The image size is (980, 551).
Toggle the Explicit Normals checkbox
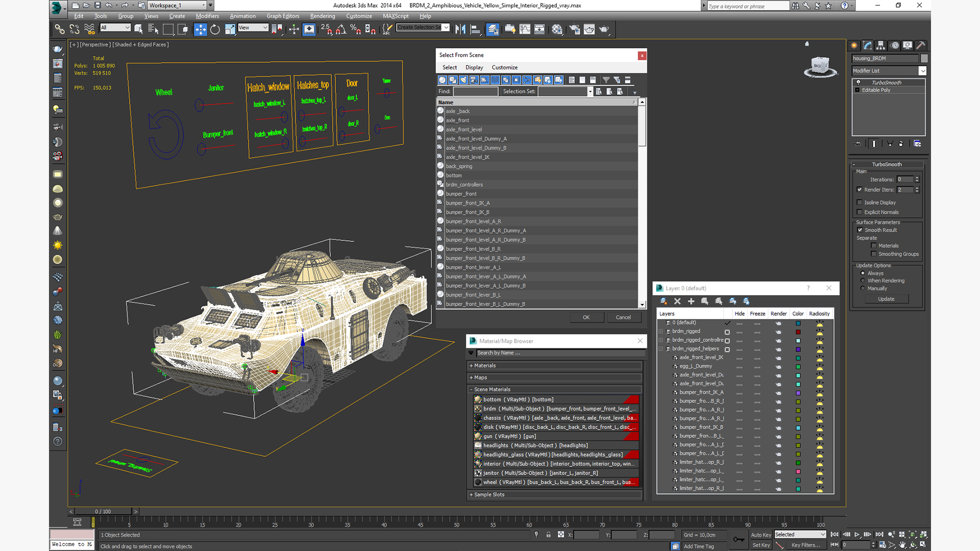click(x=860, y=212)
